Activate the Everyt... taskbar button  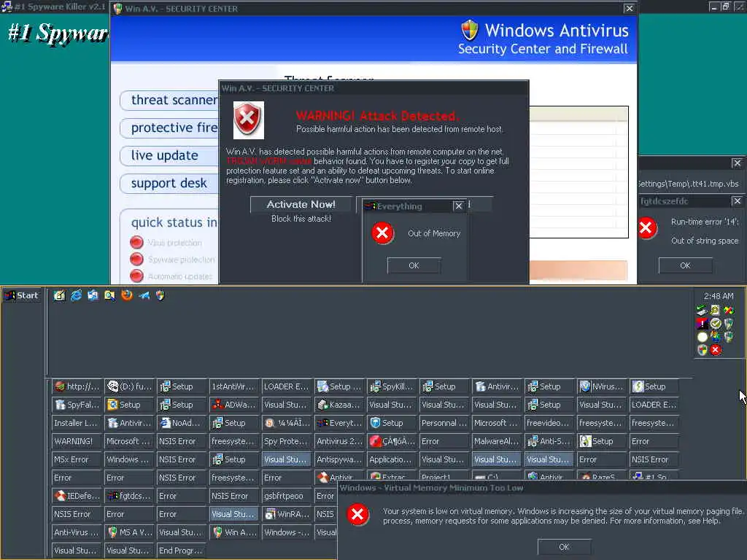[339, 422]
